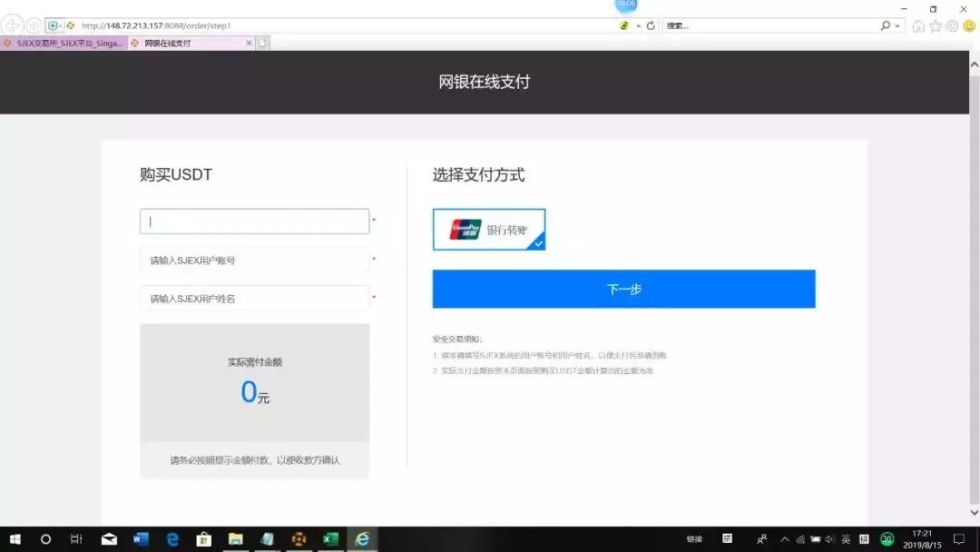Click the browser back arrow

pyautogui.click(x=14, y=25)
